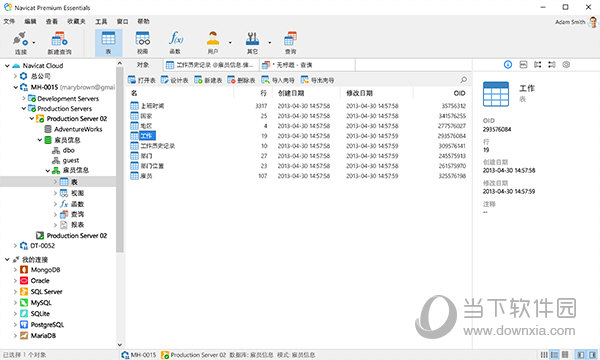Click 删除表 (Delete Table) in object toolbar

click(x=241, y=80)
